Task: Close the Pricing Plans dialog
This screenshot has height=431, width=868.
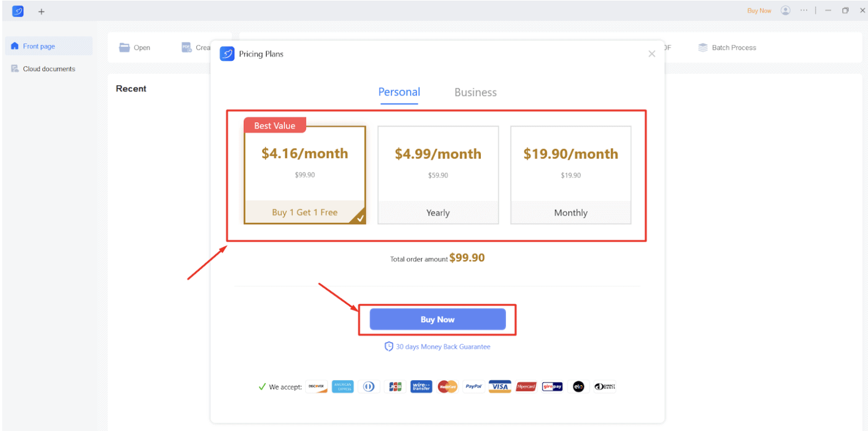Action: click(x=652, y=54)
